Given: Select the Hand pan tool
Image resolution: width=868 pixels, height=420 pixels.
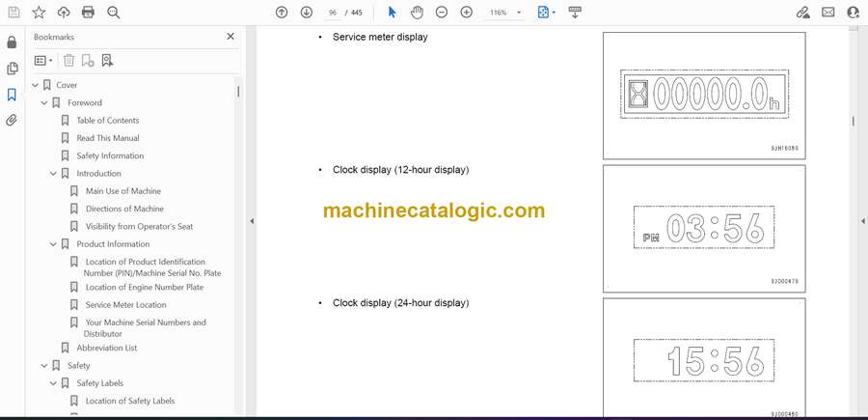Looking at the screenshot, I should [x=417, y=13].
